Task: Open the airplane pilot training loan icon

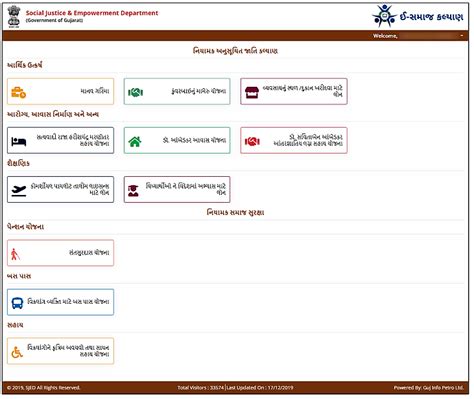Action: pos(19,191)
